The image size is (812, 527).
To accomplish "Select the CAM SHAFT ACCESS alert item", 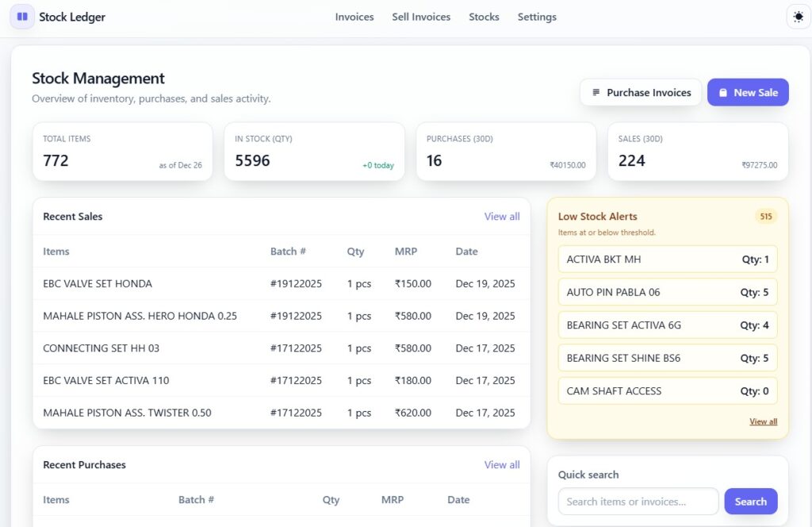I will (667, 390).
